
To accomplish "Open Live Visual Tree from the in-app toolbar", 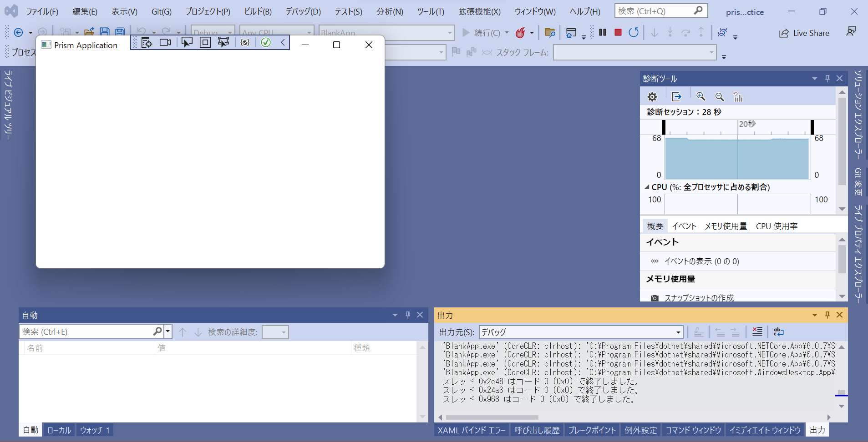I will [147, 42].
